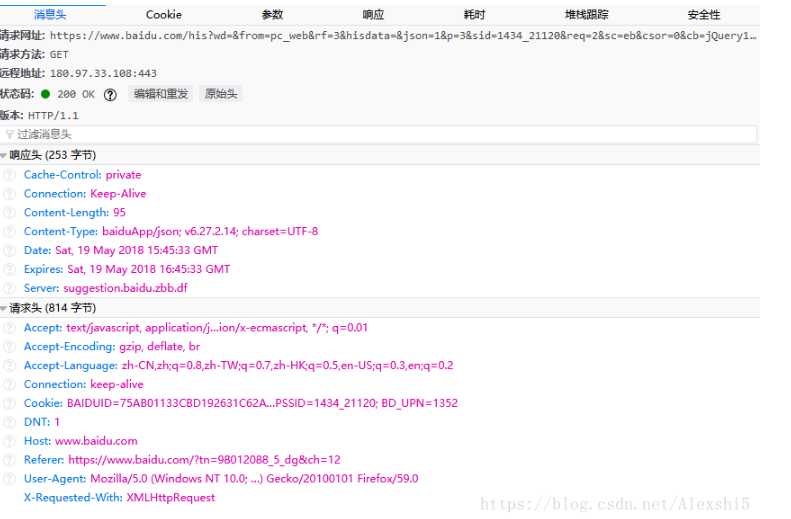Image resolution: width=791 pixels, height=519 pixels.
Task: Click help icon beside Cookie header
Action: [10, 403]
